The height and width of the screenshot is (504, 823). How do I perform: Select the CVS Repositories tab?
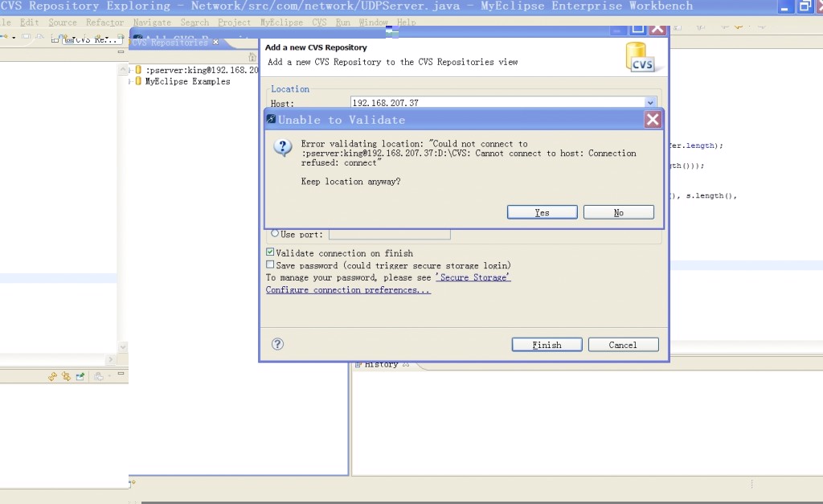tap(175, 42)
